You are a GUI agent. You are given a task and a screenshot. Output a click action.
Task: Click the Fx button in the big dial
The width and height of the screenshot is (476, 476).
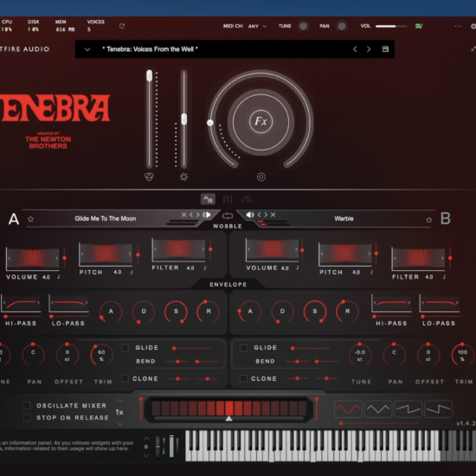coord(261,121)
